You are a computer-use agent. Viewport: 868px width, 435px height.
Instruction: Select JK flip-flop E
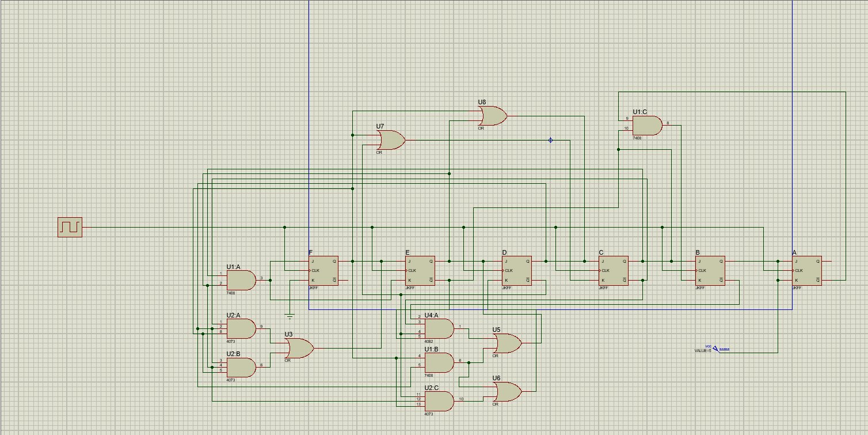click(x=420, y=271)
